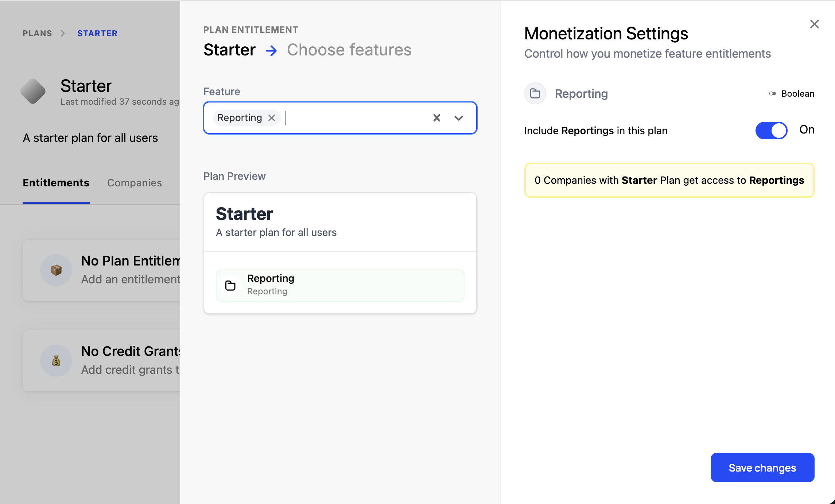Select the Reporting row in Plan Preview
This screenshot has height=504, width=835.
(340, 286)
